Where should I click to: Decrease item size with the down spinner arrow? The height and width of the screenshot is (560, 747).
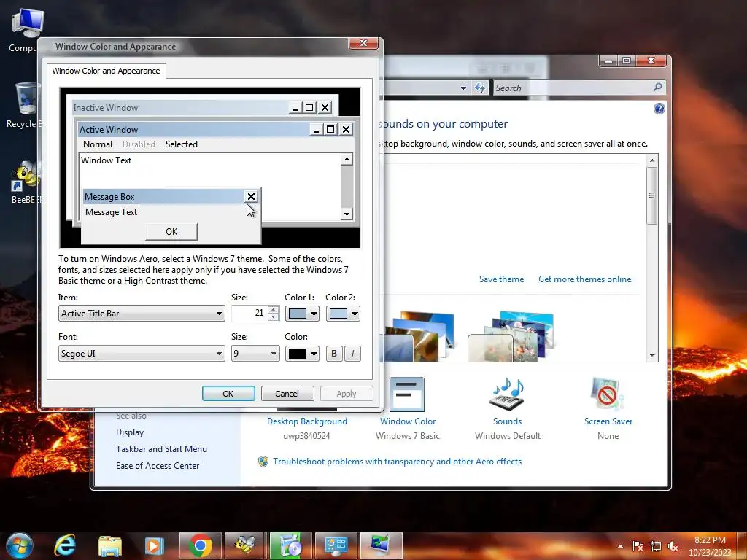(273, 317)
